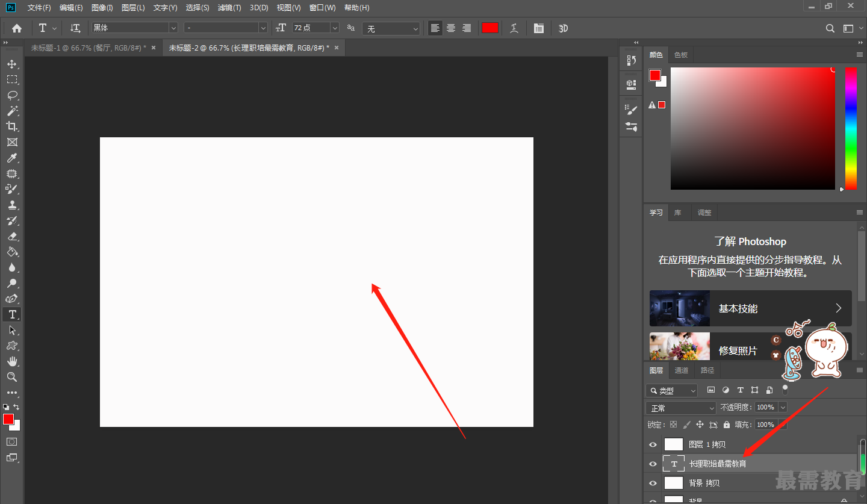867x504 pixels.
Task: Select the Eyedropper tool
Action: click(x=12, y=158)
